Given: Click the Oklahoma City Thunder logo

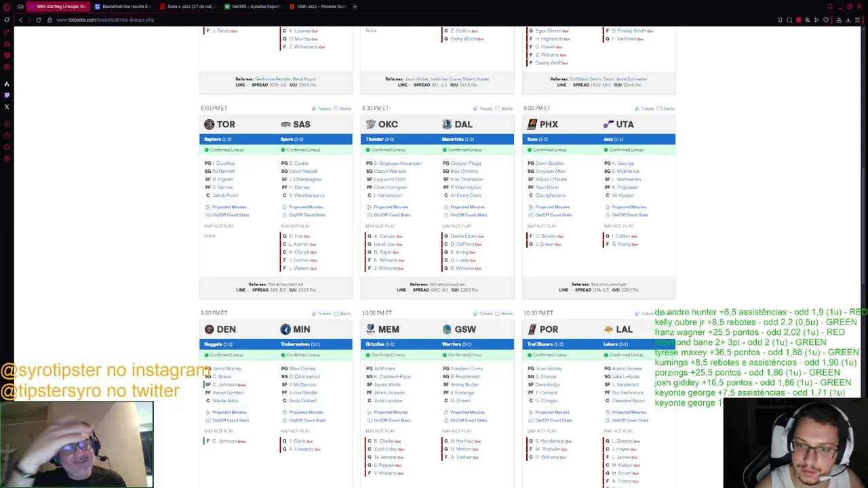Looking at the screenshot, I should click(370, 125).
